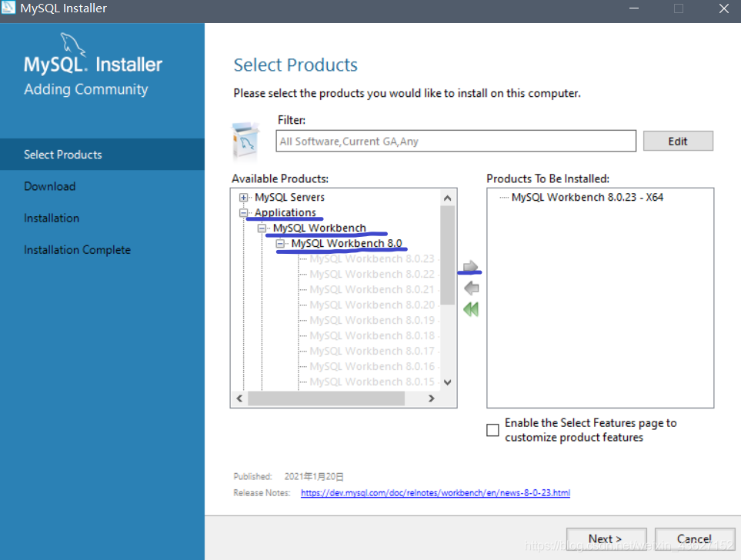Select MySQL Workbench 8.0.15 in tree
Image resolution: width=741 pixels, height=560 pixels.
[372, 382]
